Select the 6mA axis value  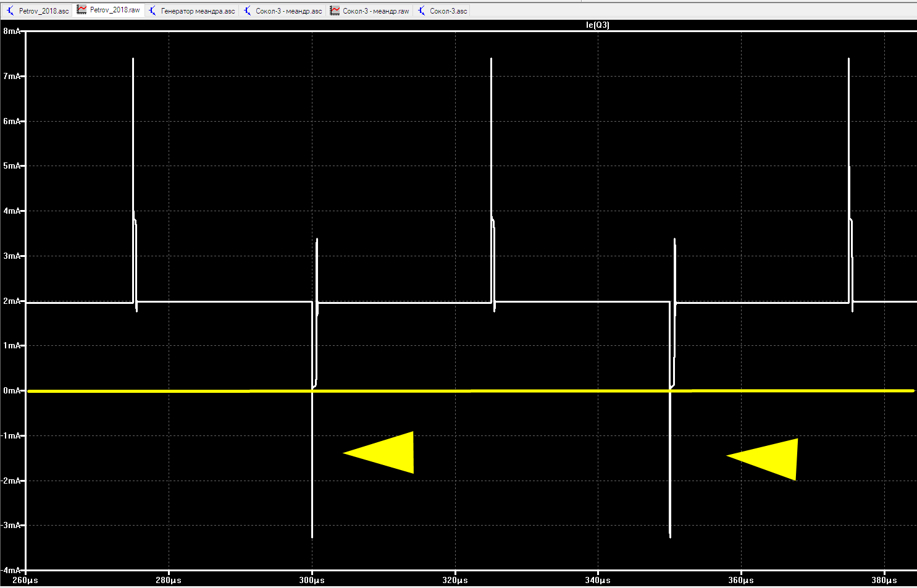12,121
